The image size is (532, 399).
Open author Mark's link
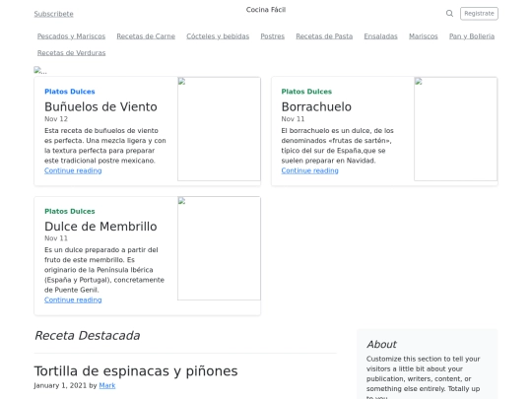click(107, 386)
